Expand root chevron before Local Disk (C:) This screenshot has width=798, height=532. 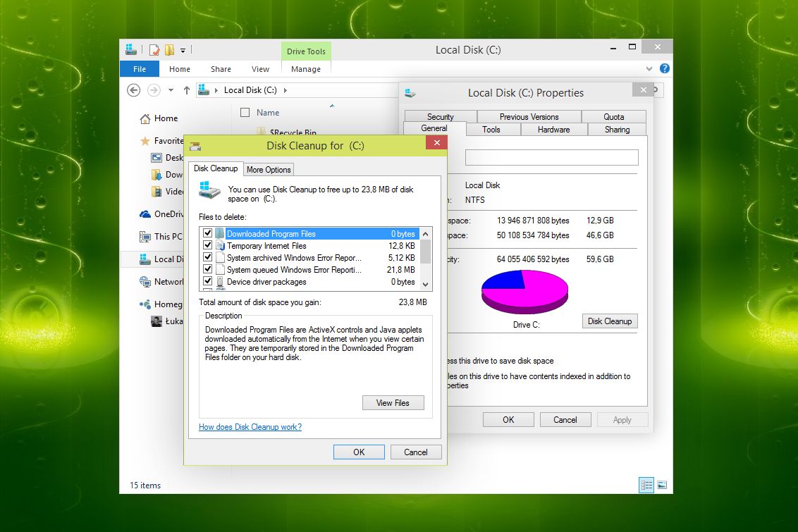click(x=216, y=90)
